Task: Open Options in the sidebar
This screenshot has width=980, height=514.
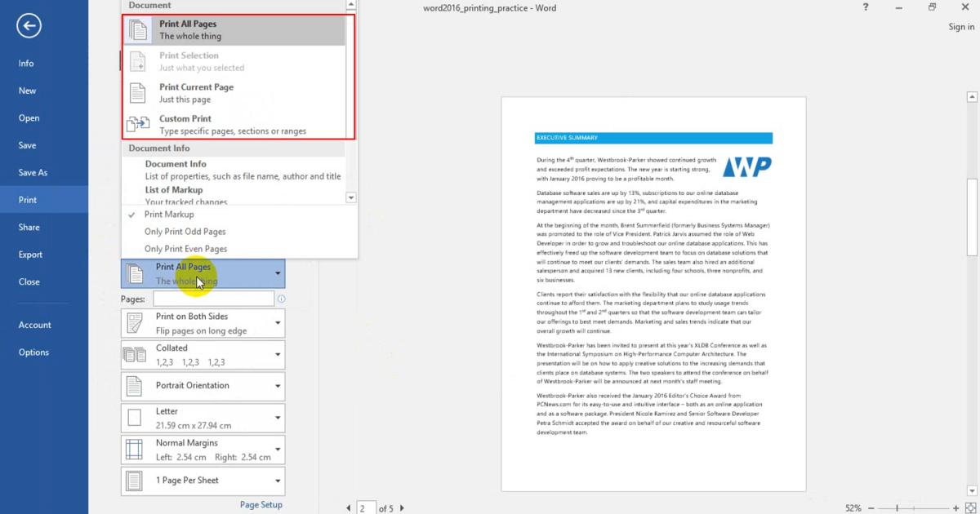Action: (44, 352)
